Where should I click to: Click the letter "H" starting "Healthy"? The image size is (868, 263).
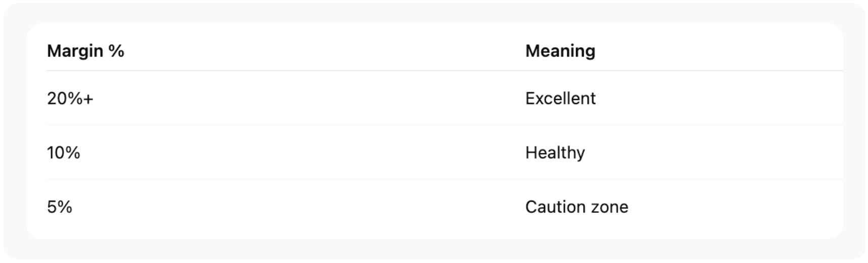click(x=531, y=153)
